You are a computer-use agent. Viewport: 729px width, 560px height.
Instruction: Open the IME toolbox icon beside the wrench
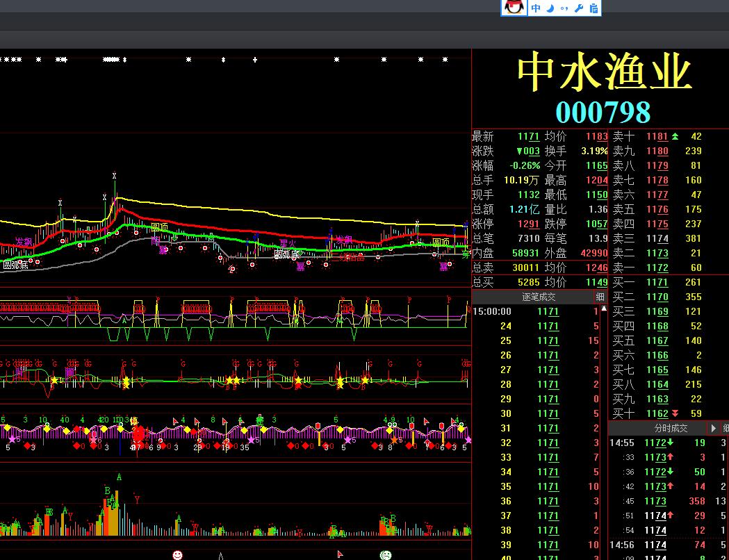(x=593, y=8)
